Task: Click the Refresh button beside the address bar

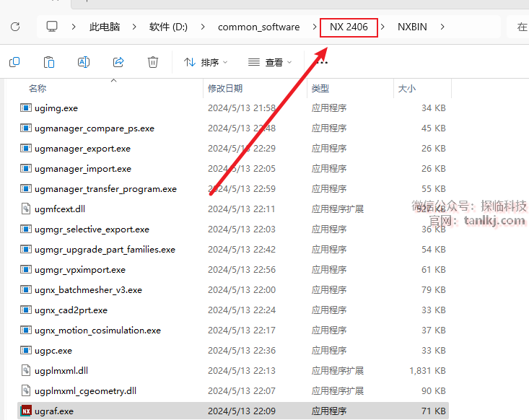Action: pyautogui.click(x=15, y=27)
